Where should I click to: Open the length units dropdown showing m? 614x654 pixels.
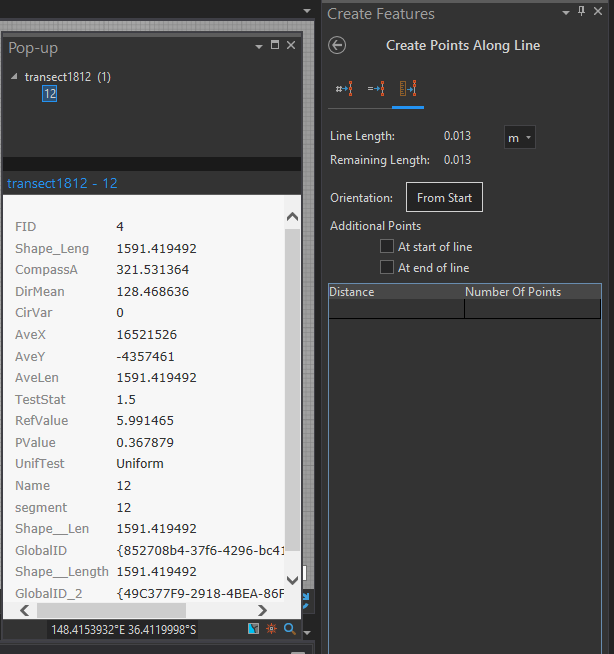pyautogui.click(x=520, y=137)
